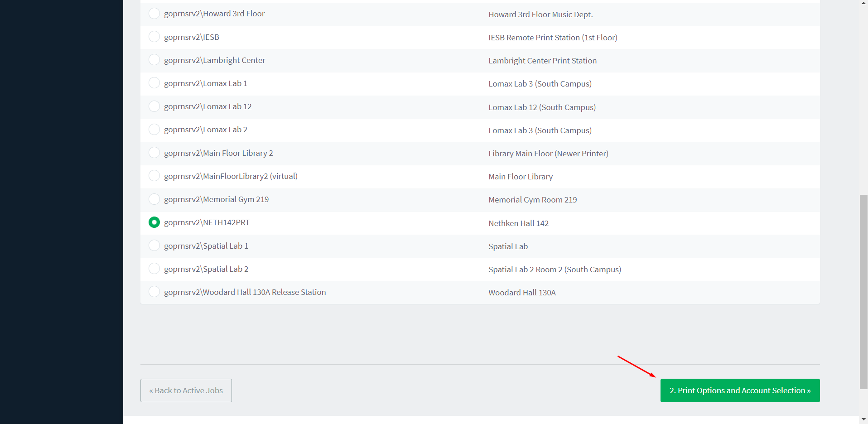Click the Nethken Hall 142 location text
The height and width of the screenshot is (424, 868).
pos(518,223)
